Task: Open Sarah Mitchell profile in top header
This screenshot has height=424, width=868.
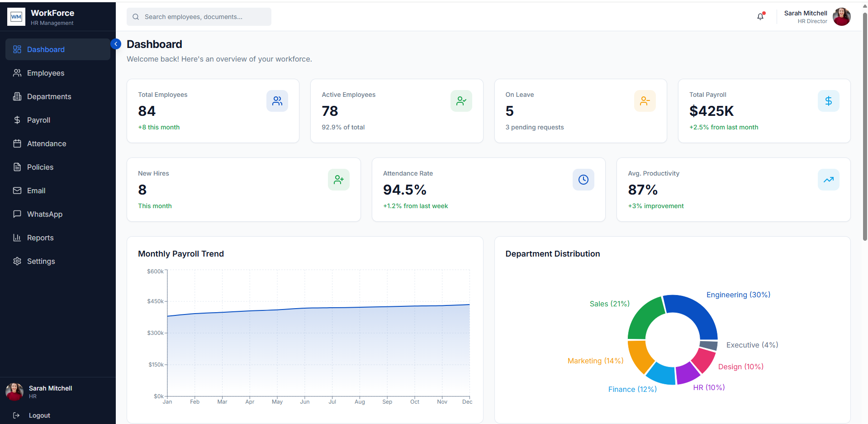Action: pos(817,17)
